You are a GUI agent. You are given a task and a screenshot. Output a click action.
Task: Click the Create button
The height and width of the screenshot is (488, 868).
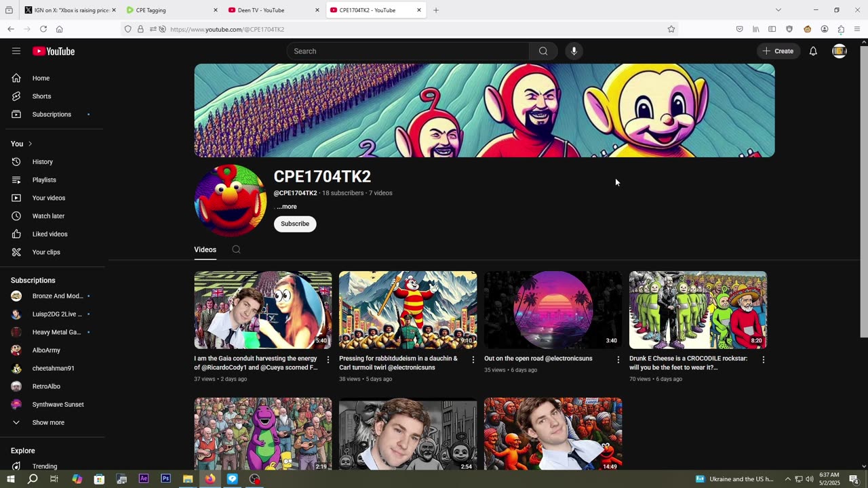pos(778,51)
